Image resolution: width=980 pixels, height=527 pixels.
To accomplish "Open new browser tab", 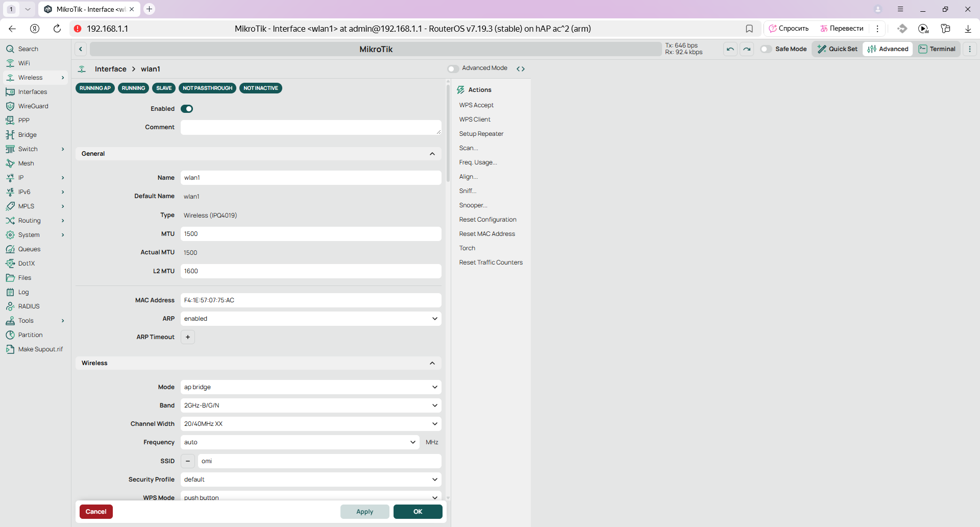I will (149, 9).
